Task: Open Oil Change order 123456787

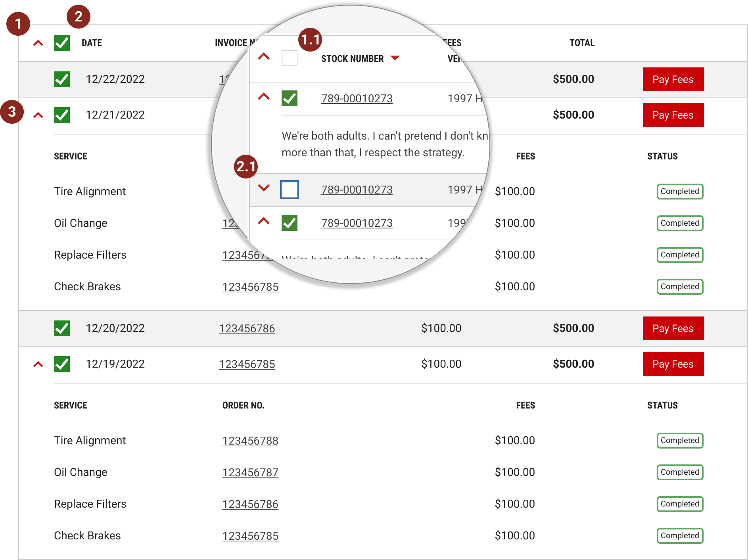Action: (x=250, y=472)
